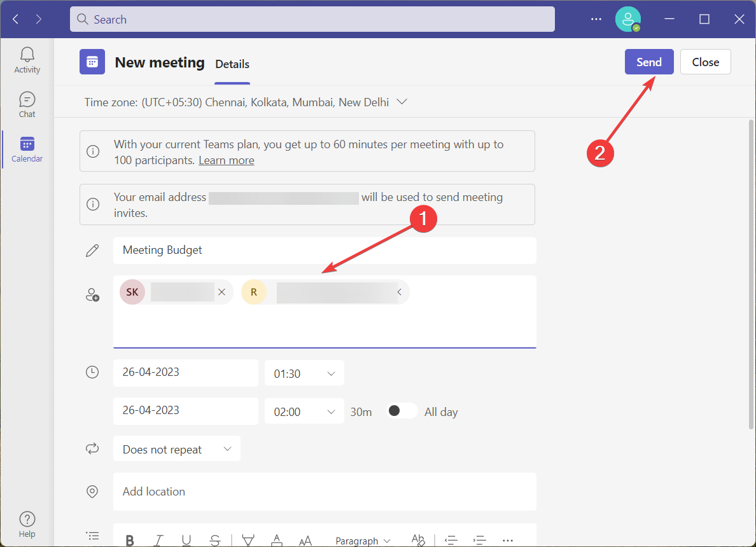This screenshot has height=547, width=756.
Task: Collapse the R attendee chip chevron
Action: click(399, 292)
